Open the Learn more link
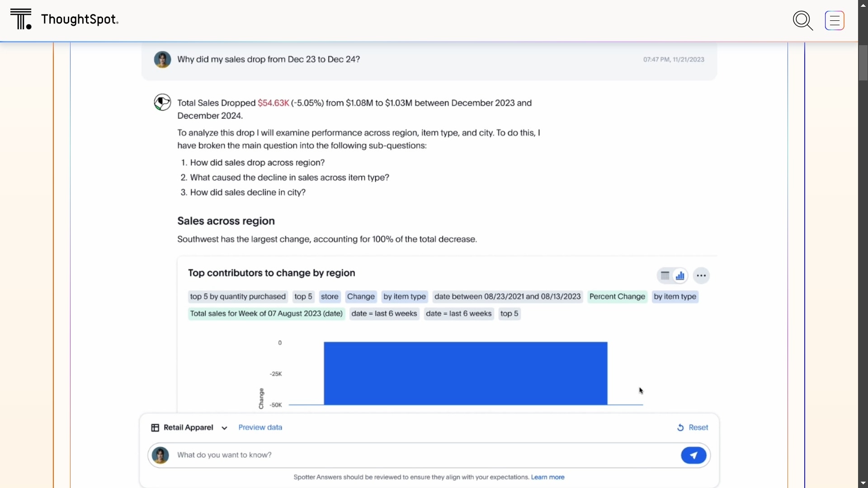 coord(547,477)
